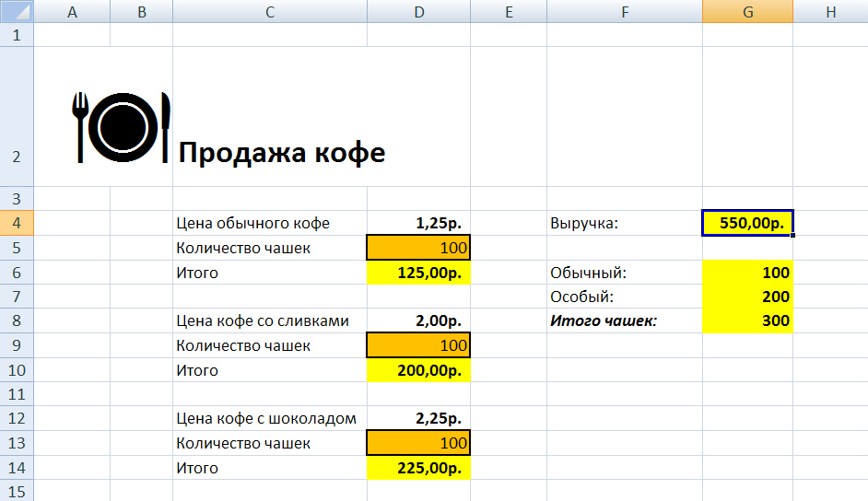Select the 2,25р. price cell
The height and width of the screenshot is (501, 868).
point(419,418)
